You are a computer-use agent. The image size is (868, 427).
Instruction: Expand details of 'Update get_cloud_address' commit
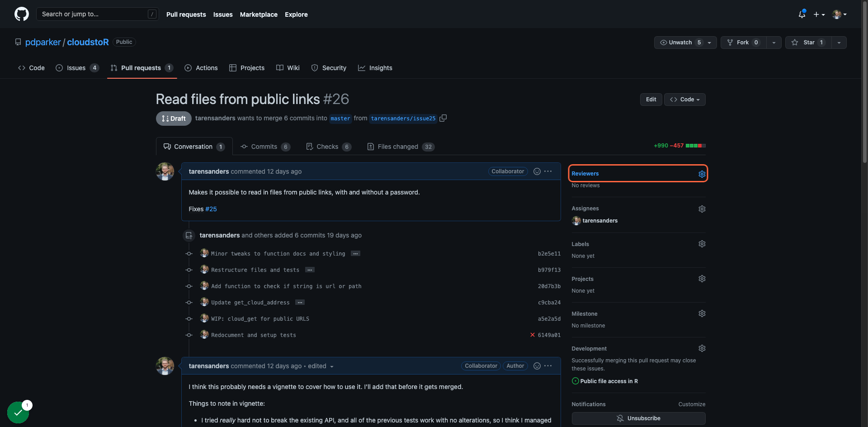point(300,303)
